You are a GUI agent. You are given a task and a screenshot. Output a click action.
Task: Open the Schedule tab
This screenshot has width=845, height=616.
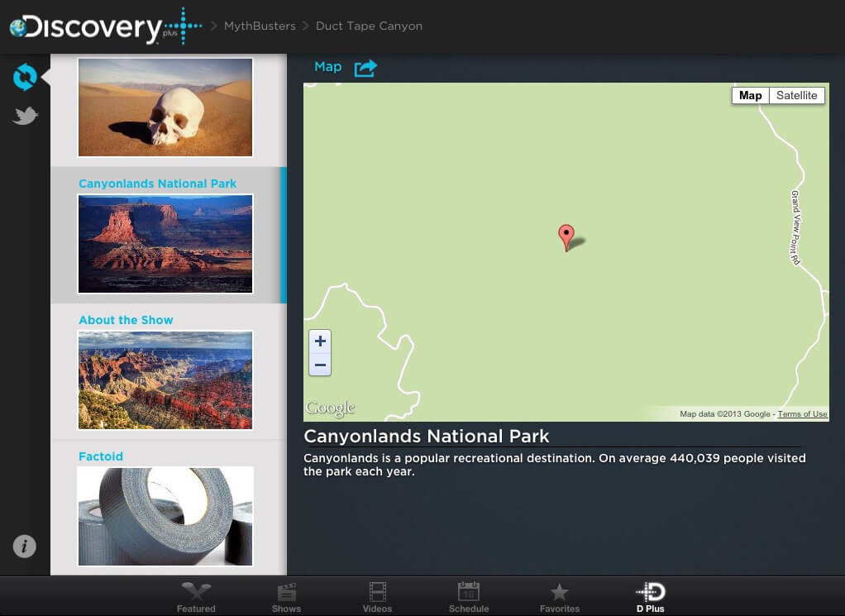click(x=468, y=597)
